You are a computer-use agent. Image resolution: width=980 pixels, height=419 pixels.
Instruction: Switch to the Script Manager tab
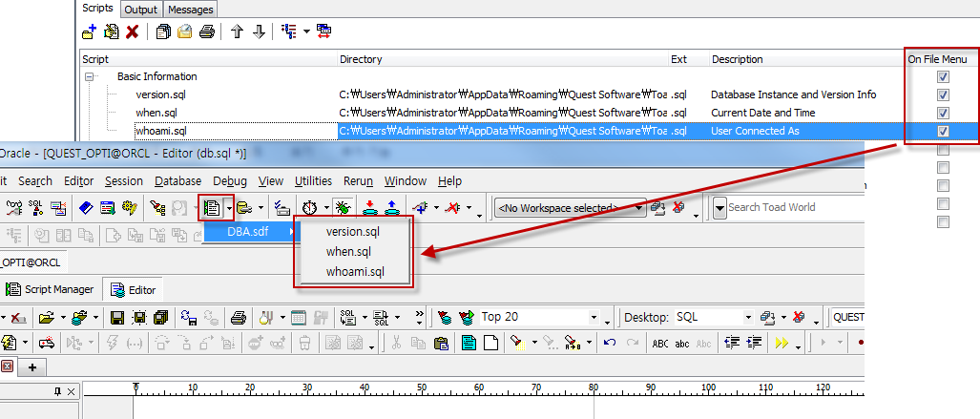(51, 289)
